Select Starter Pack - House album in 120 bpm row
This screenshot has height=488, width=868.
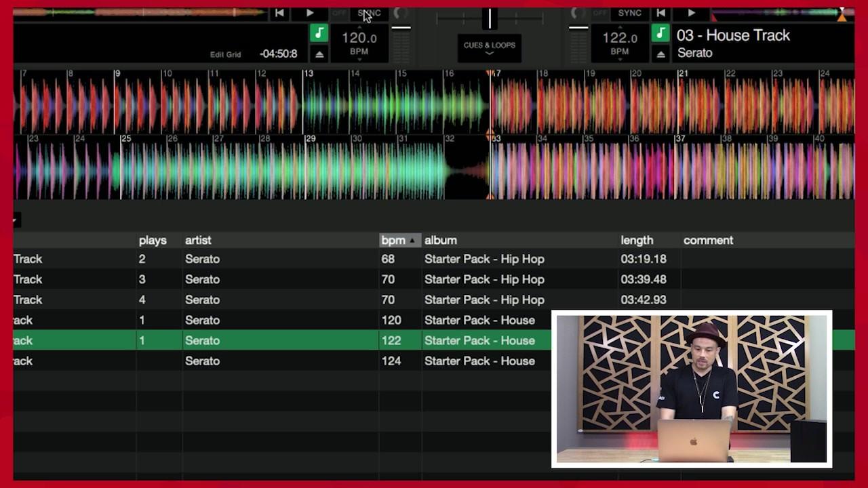pyautogui.click(x=479, y=320)
